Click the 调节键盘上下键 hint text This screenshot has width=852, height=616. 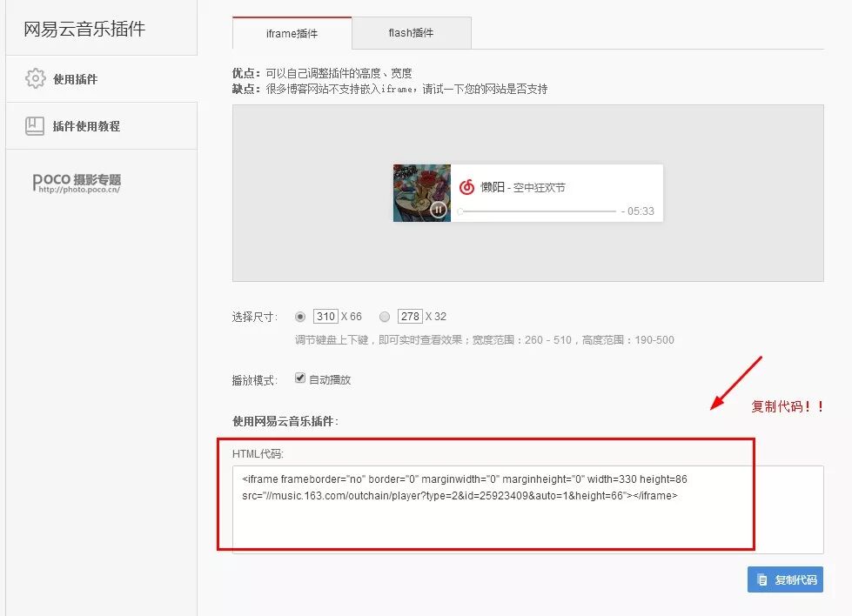coord(484,340)
